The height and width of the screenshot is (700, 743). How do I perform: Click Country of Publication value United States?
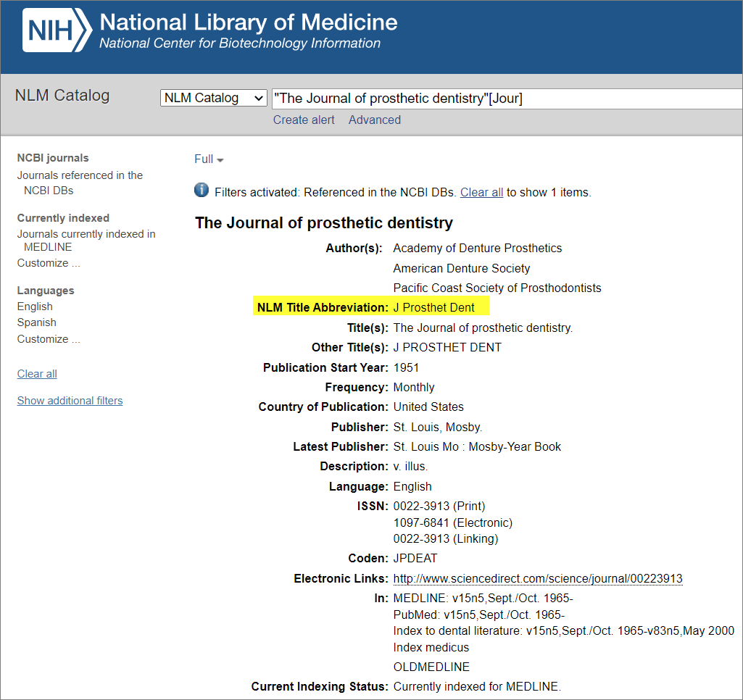pos(428,407)
